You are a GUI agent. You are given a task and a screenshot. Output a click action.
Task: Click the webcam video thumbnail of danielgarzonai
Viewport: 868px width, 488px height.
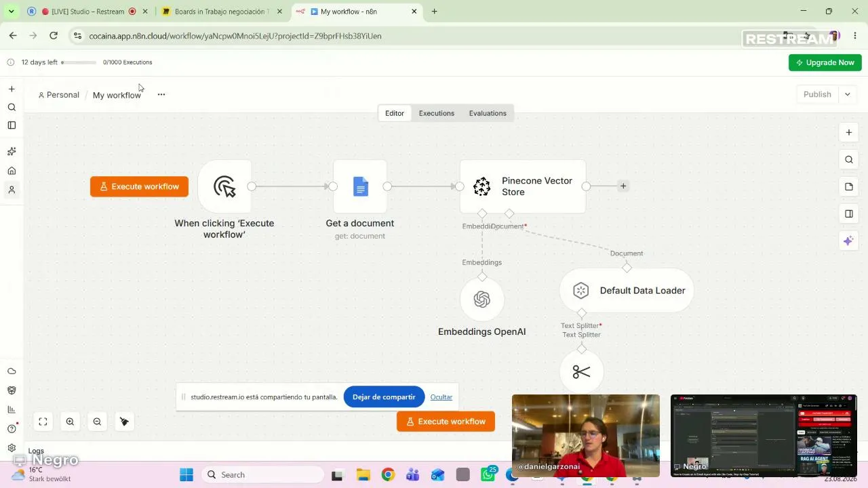pos(586,436)
